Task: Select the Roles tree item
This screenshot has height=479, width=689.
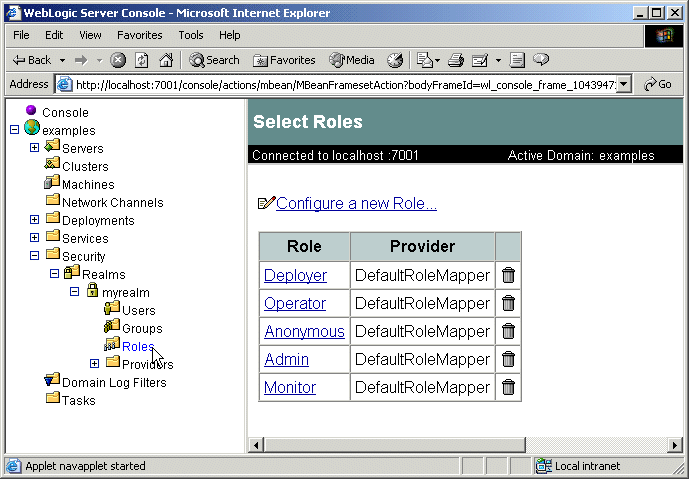Action: [x=138, y=347]
